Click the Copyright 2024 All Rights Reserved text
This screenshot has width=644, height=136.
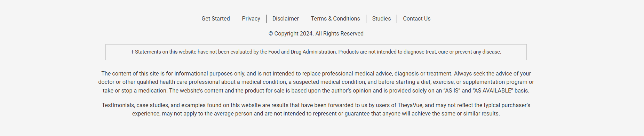click(x=316, y=34)
